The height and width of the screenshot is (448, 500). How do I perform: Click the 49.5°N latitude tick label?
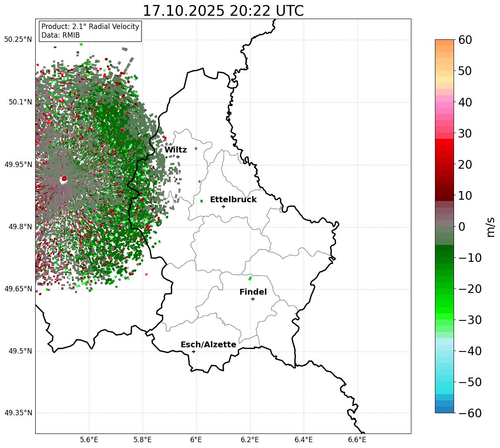tap(20, 351)
